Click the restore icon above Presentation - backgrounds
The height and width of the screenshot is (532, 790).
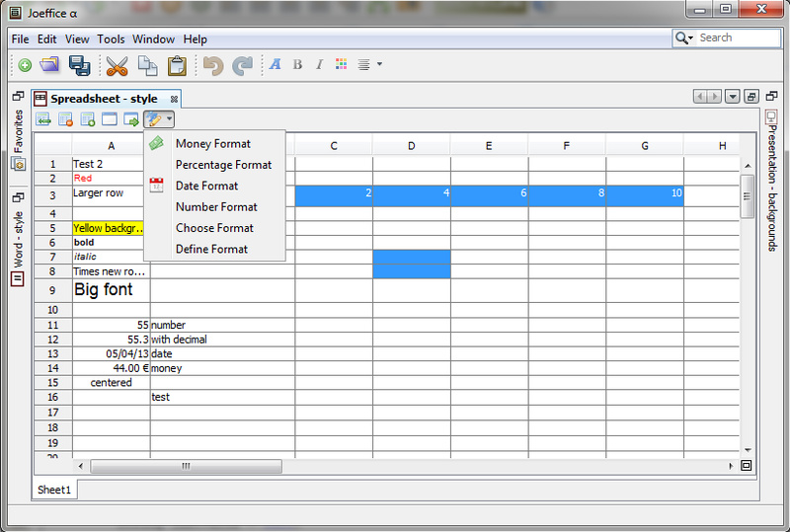click(771, 96)
